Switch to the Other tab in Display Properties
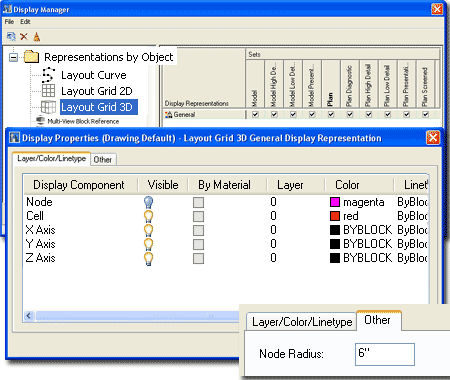Screen dimensions: 450x380 point(103,160)
